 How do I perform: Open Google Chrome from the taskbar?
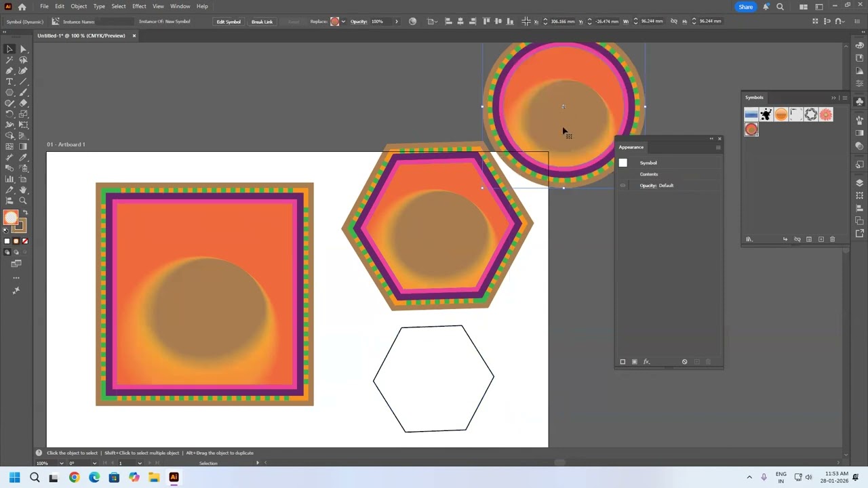pyautogui.click(x=74, y=477)
